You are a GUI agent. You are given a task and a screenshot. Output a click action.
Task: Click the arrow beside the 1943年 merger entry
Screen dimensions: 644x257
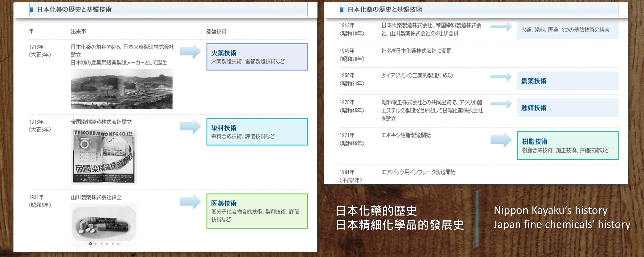[501, 26]
